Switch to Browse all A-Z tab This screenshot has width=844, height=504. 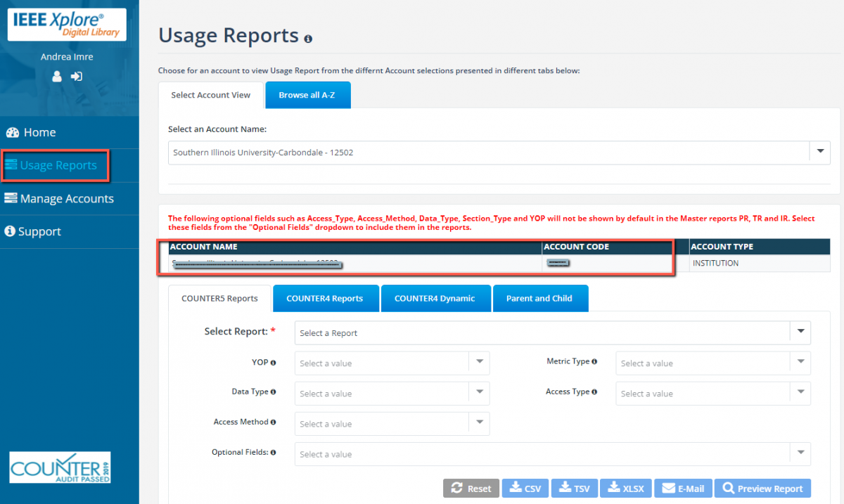(x=307, y=95)
